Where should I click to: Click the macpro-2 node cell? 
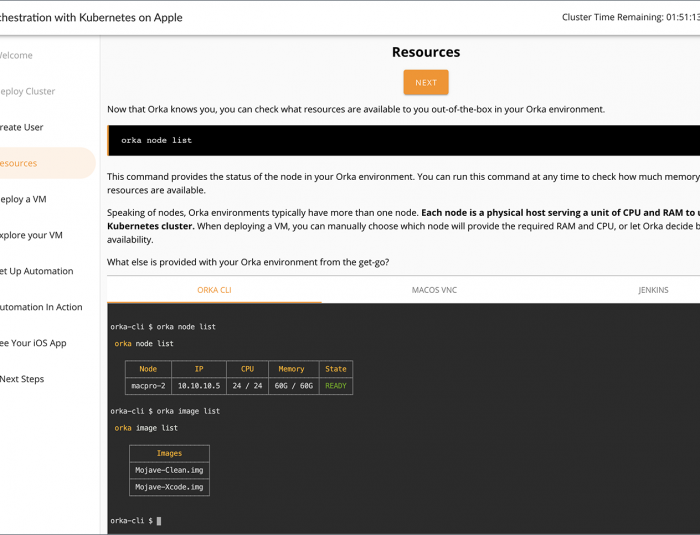click(x=148, y=386)
